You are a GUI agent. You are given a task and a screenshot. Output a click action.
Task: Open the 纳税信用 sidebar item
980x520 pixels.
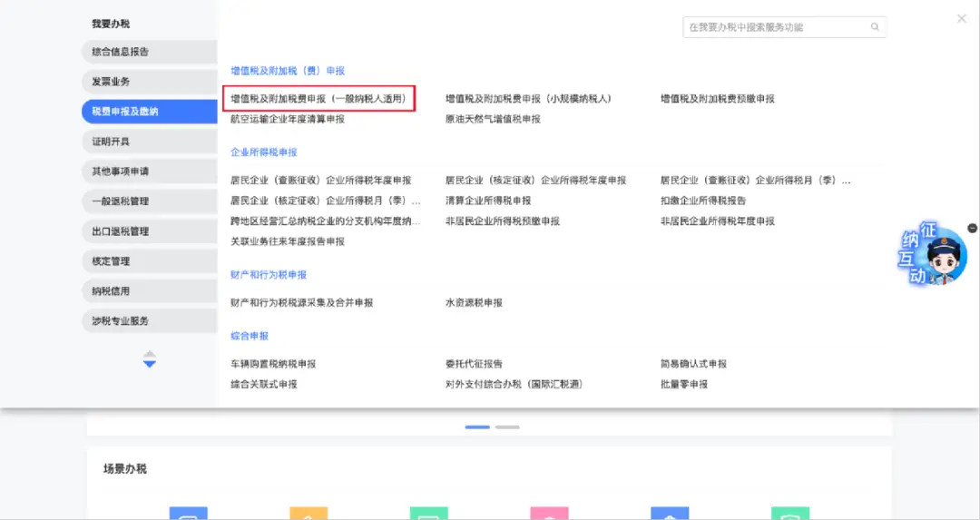tap(150, 291)
